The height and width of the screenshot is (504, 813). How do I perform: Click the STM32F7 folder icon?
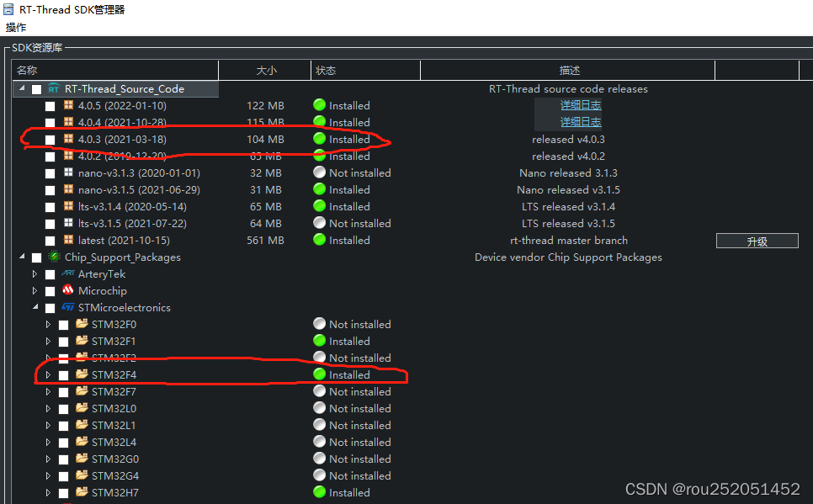point(82,390)
